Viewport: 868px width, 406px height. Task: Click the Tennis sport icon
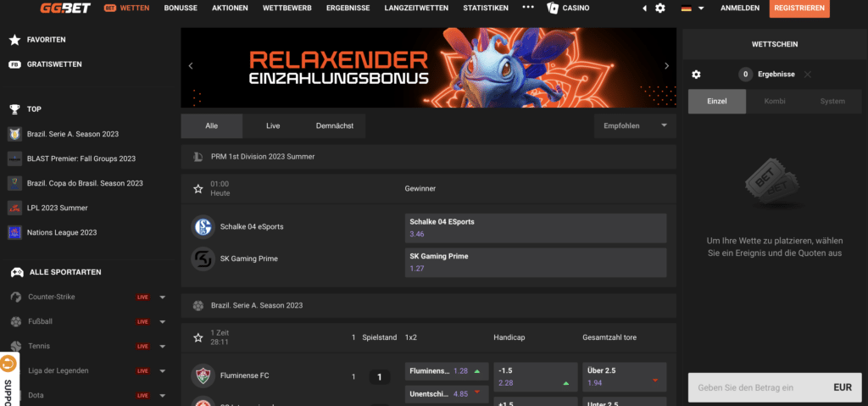point(16,346)
